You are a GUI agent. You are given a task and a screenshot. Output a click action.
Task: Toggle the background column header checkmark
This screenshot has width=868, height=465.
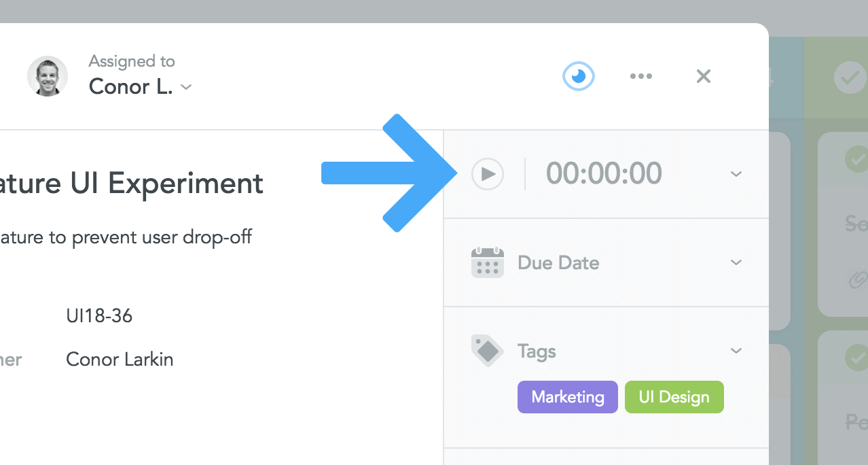pos(850,79)
